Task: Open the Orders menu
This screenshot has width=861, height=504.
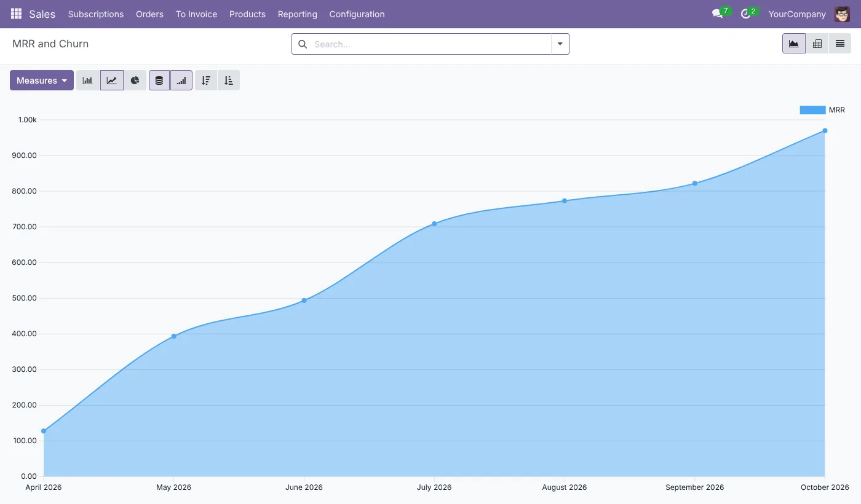Action: (x=150, y=14)
